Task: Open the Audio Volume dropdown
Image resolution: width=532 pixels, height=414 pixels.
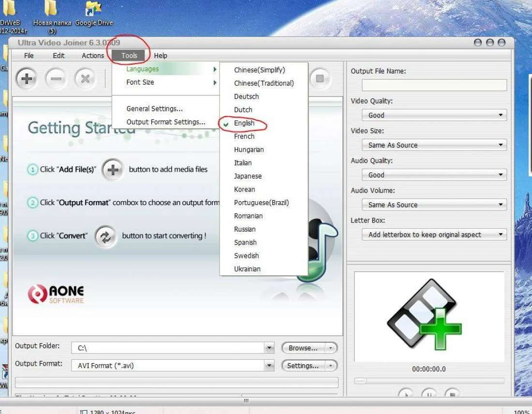Action: [434, 205]
